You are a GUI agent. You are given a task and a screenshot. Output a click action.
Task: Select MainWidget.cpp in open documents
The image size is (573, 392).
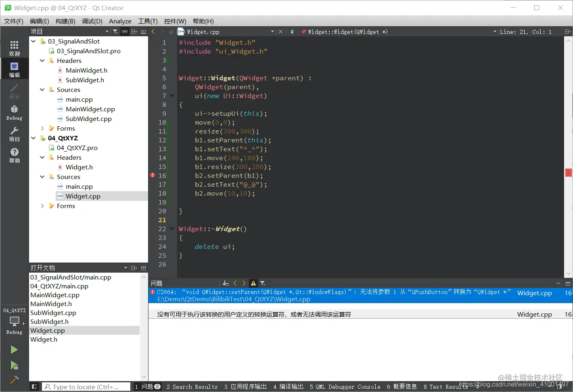[x=55, y=295]
